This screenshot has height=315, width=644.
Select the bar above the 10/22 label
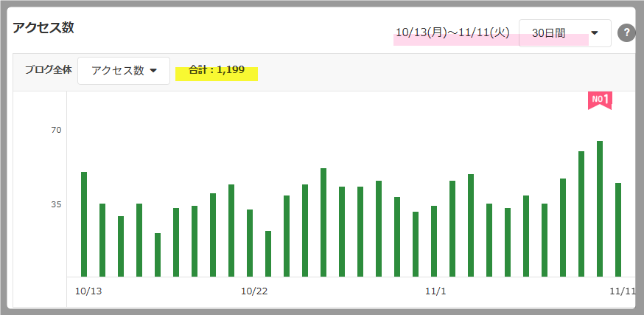[250, 243]
